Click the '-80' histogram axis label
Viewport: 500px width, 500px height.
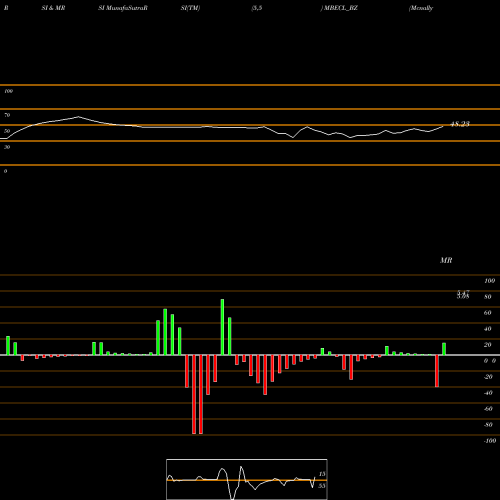point(488,425)
